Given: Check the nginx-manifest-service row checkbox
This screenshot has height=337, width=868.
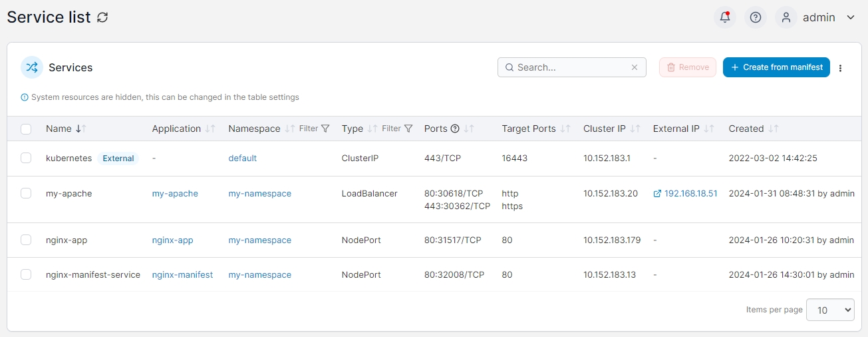Looking at the screenshot, I should click(26, 274).
